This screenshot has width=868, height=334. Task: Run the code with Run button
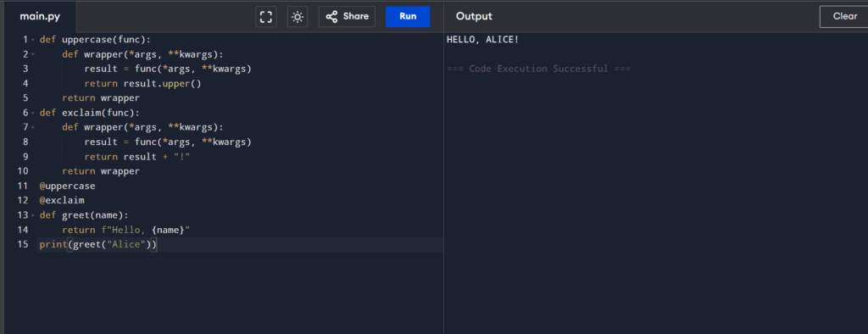pyautogui.click(x=408, y=17)
